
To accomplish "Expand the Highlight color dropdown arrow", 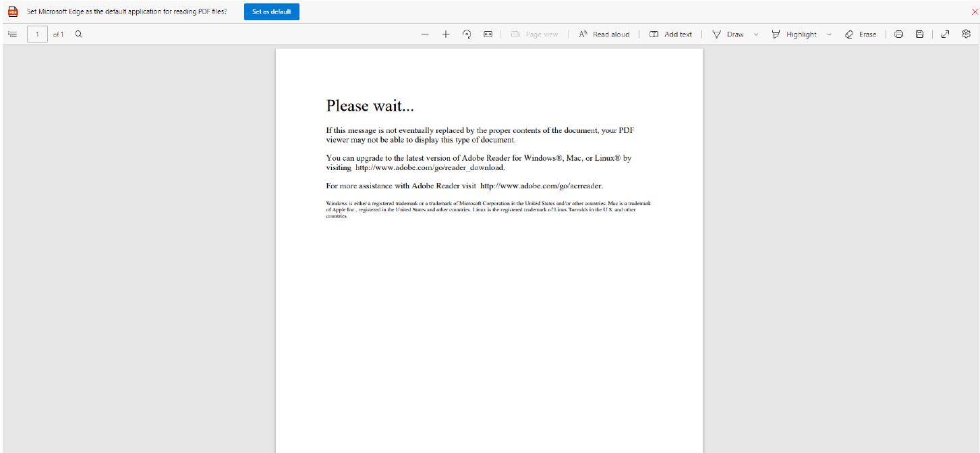I will (x=829, y=34).
